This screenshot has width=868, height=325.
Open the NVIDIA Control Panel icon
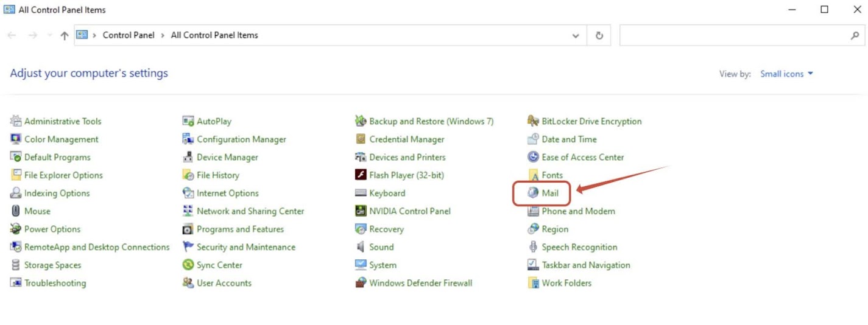tap(361, 211)
